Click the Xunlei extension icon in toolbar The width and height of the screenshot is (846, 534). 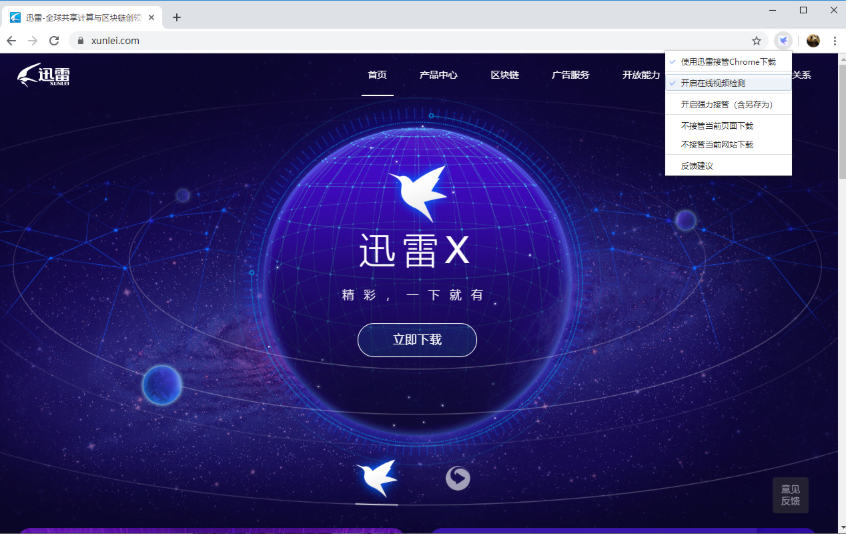click(784, 41)
